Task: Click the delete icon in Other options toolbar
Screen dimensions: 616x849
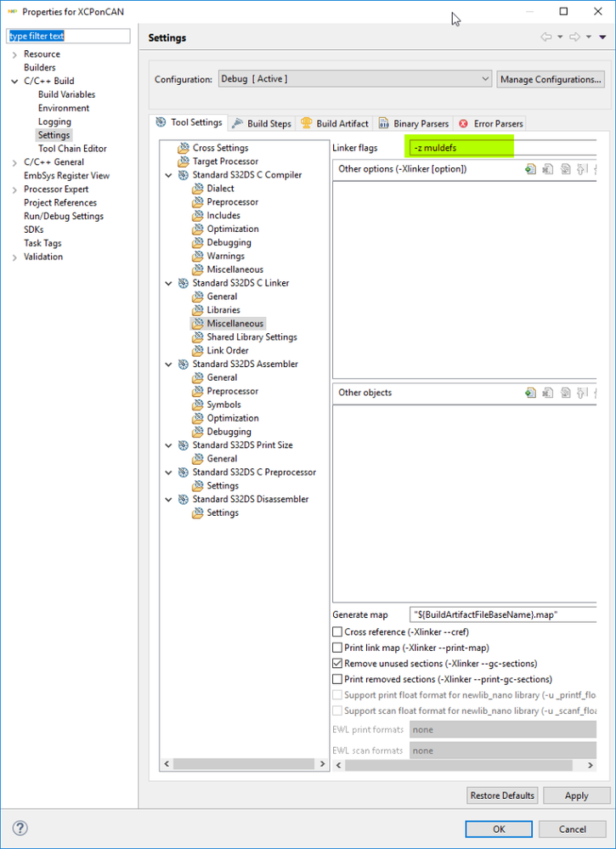Action: (x=548, y=169)
